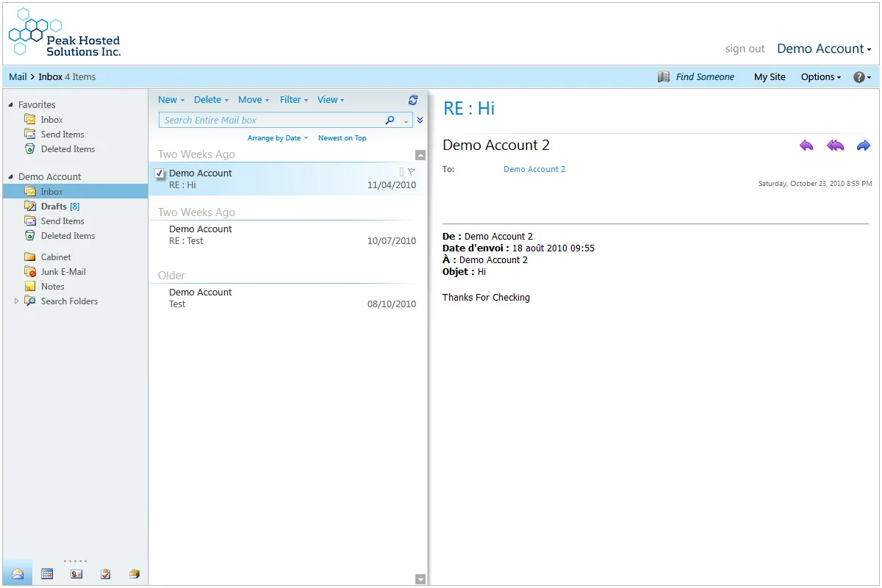882x588 pixels.
Task: Uncheck the RE : Hi message checkbox
Action: click(x=159, y=173)
